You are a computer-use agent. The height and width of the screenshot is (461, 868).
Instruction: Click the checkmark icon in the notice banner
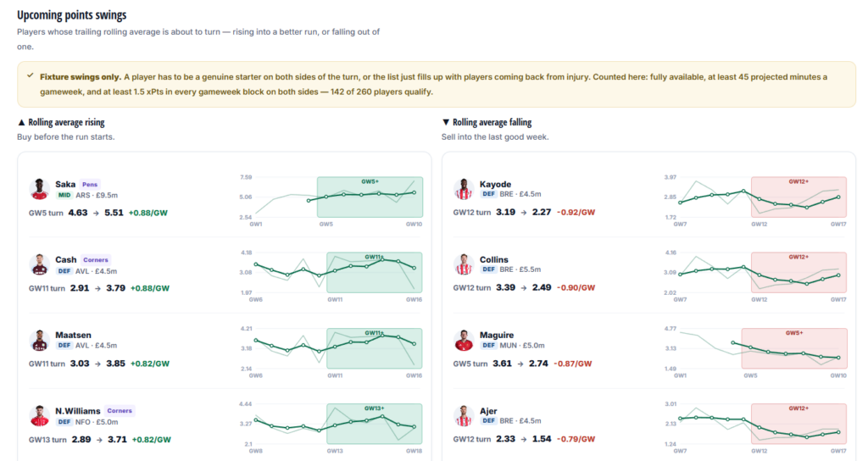(x=30, y=75)
